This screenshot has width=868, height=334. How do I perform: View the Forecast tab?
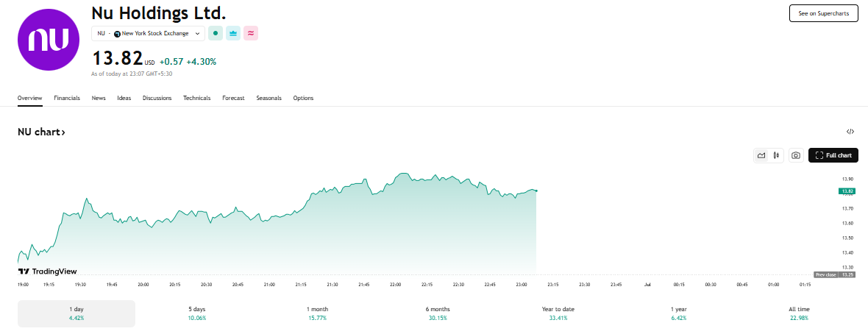(x=234, y=98)
